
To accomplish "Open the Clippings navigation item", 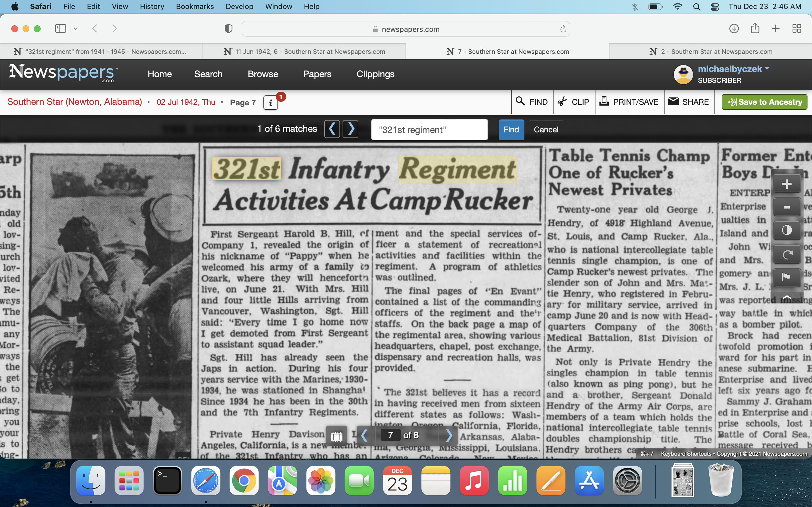I will tap(375, 74).
